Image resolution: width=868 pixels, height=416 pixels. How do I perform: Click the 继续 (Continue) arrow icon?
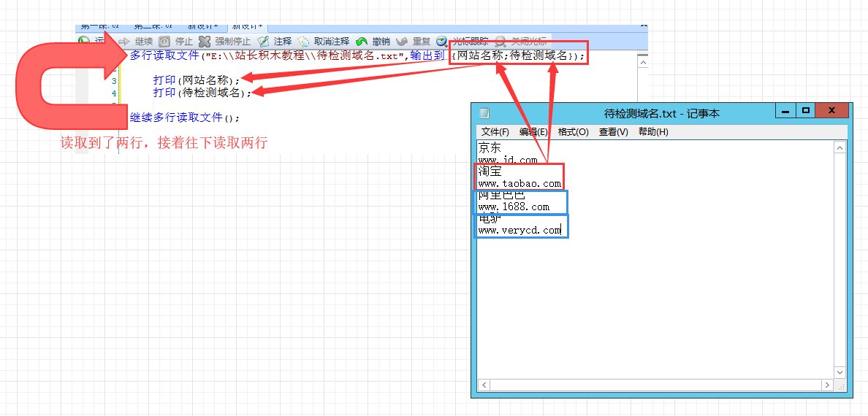tap(124, 42)
